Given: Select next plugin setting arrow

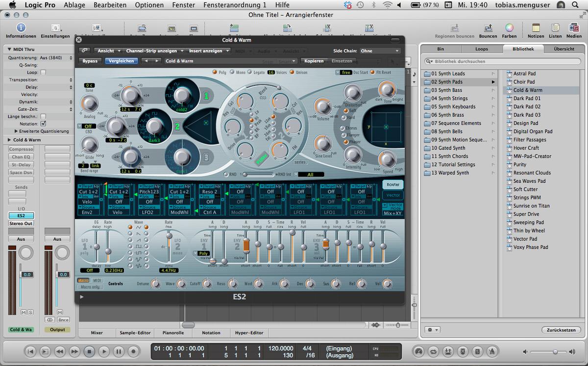Looking at the screenshot, I should click(x=156, y=61).
